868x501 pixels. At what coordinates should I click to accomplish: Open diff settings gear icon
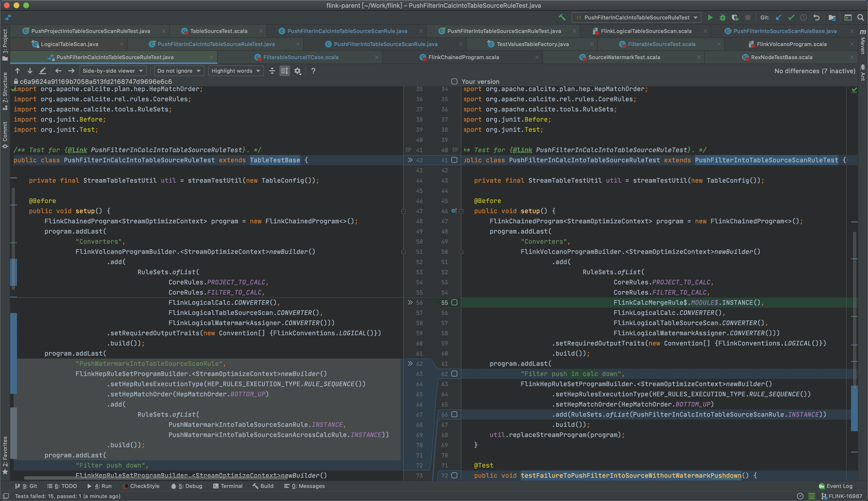click(x=298, y=71)
